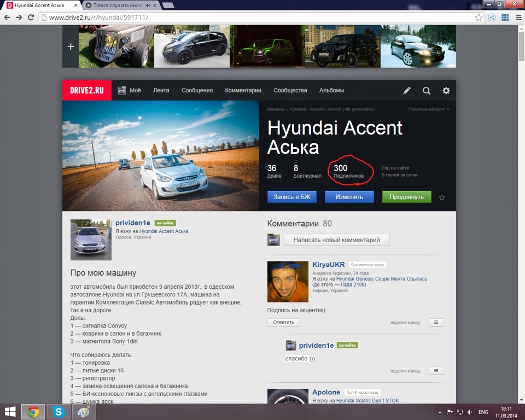Click the page vertical scrollbar thumb
This screenshot has height=420, width=525.
pyautogui.click(x=521, y=47)
